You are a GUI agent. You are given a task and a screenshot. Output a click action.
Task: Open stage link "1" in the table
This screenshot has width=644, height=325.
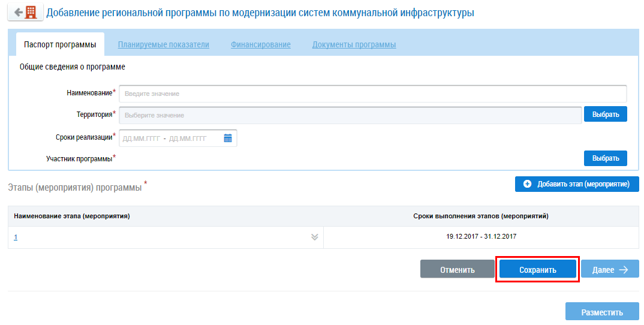click(x=16, y=237)
